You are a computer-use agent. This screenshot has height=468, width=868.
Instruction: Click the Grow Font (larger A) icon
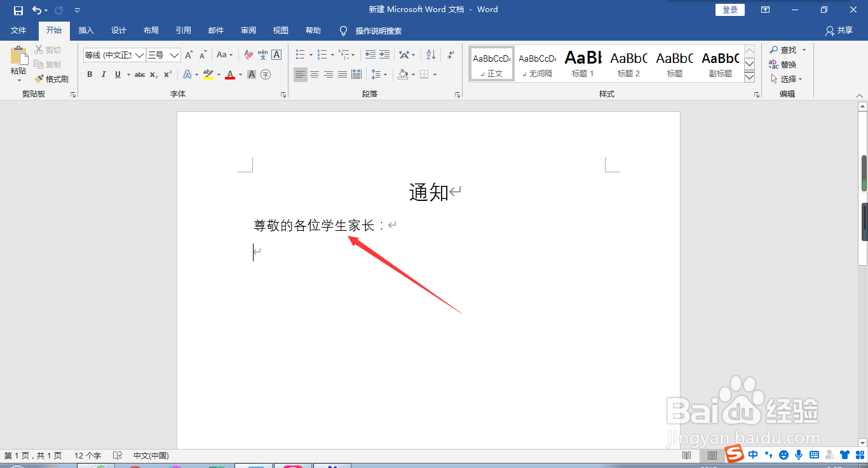click(189, 55)
